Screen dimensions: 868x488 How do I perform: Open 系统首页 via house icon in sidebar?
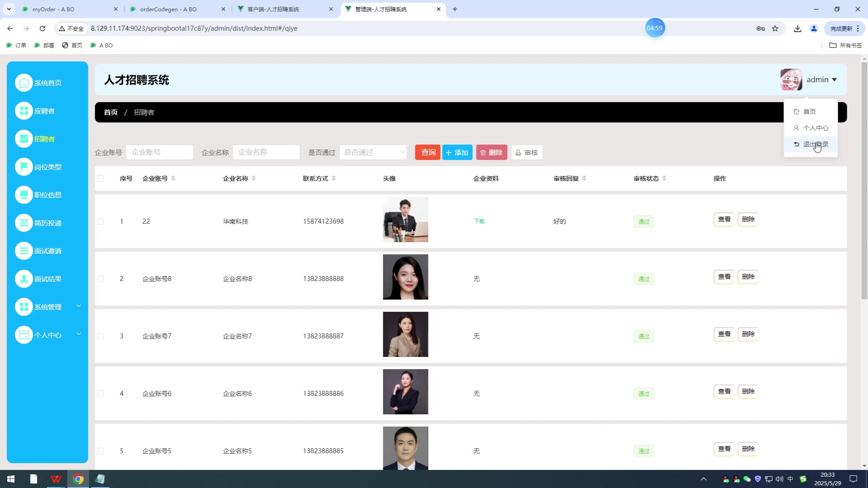tap(24, 83)
